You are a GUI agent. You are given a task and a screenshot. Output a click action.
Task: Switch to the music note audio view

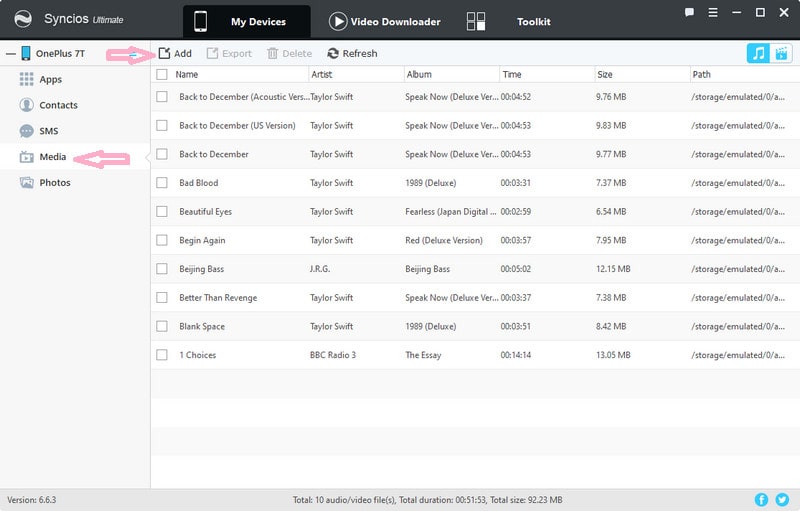pos(758,53)
